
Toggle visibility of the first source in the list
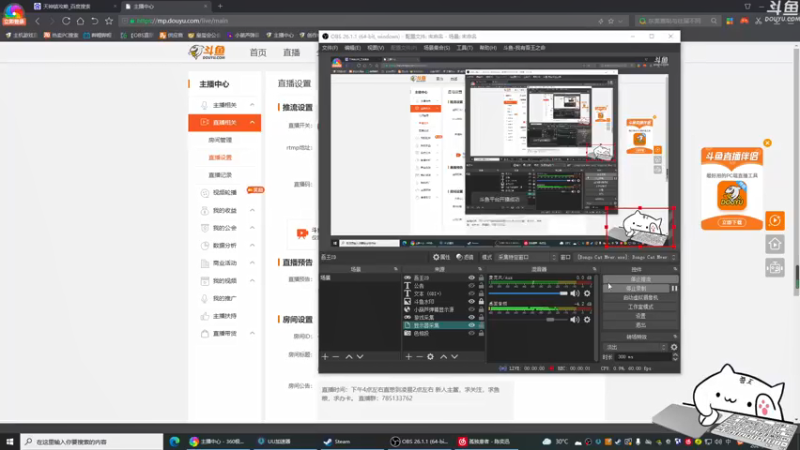471,278
